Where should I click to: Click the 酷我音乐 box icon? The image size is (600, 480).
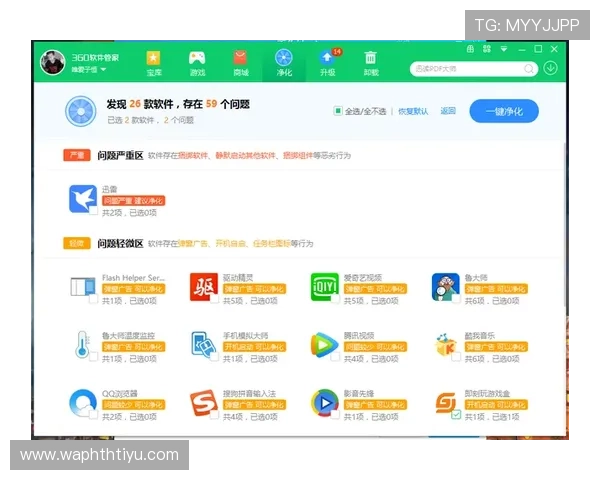tap(445, 345)
